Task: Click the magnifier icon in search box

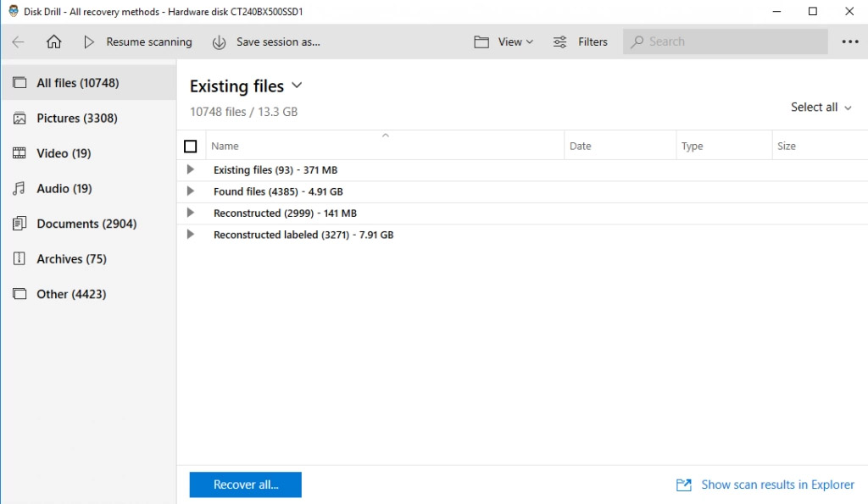Action: [637, 42]
